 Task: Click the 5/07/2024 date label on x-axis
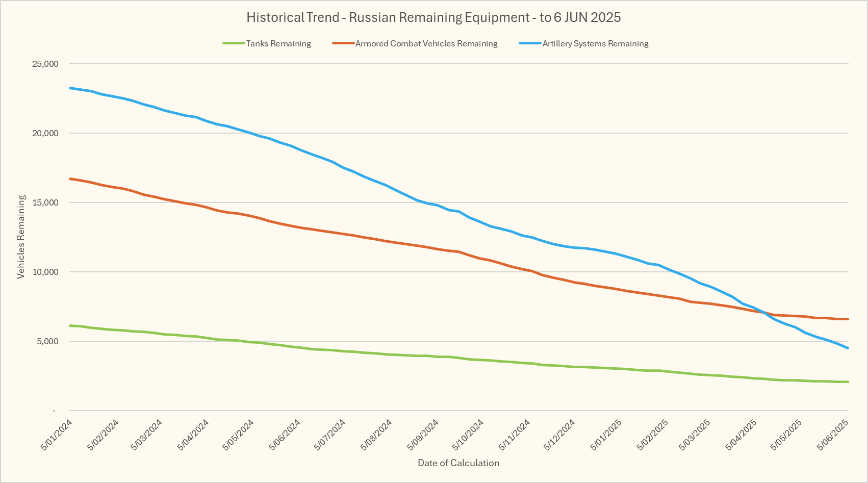pos(330,435)
